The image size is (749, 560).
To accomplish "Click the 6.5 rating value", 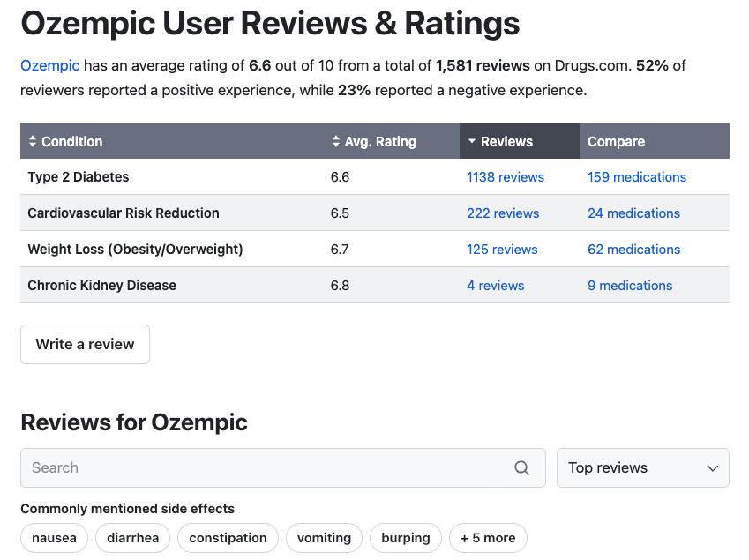I will pyautogui.click(x=340, y=213).
